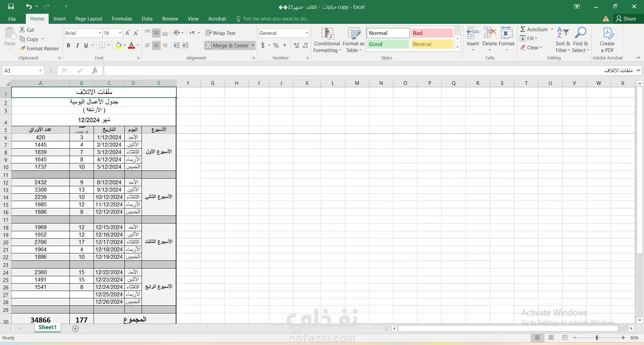
Task: Apply yellow Fill Color
Action: click(118, 45)
